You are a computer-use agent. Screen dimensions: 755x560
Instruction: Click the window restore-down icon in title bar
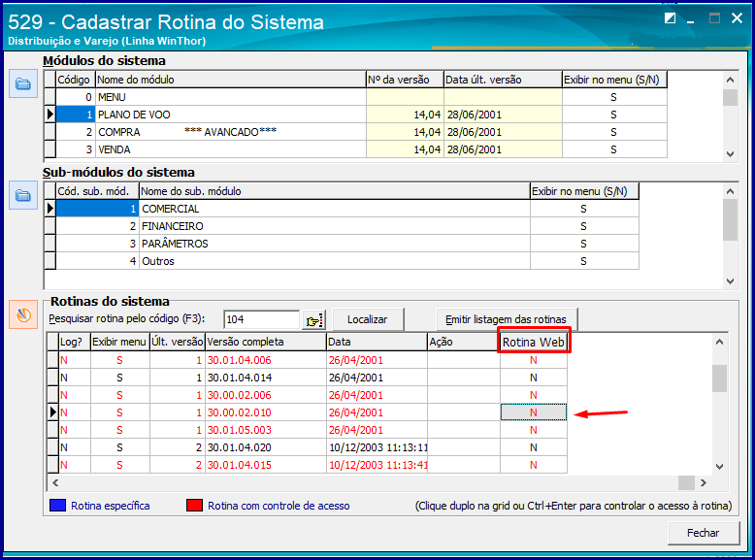[x=670, y=18]
